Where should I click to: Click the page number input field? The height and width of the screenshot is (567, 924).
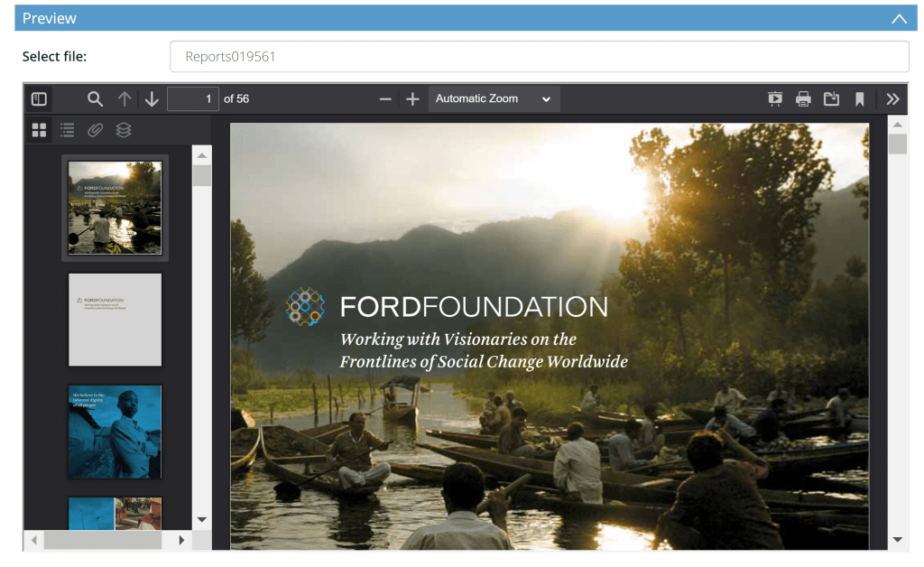coord(193,99)
